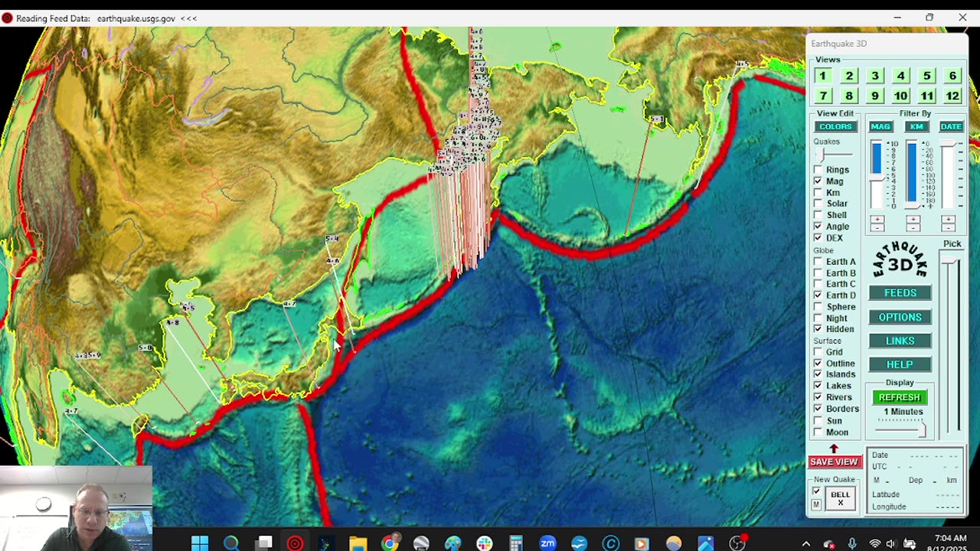Open the COLORS view edit
The height and width of the screenshot is (551, 980).
click(x=835, y=126)
